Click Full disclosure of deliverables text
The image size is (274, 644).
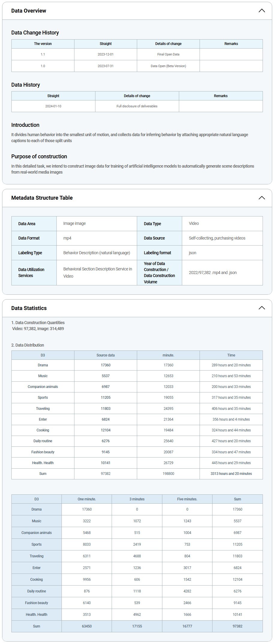[137, 106]
